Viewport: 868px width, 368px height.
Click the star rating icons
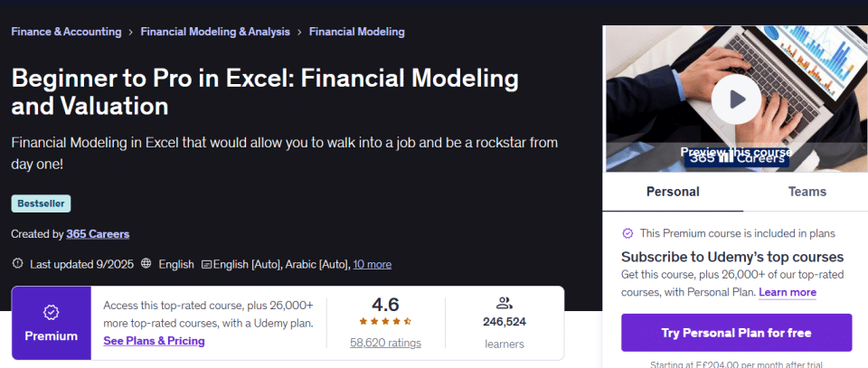coord(385,321)
